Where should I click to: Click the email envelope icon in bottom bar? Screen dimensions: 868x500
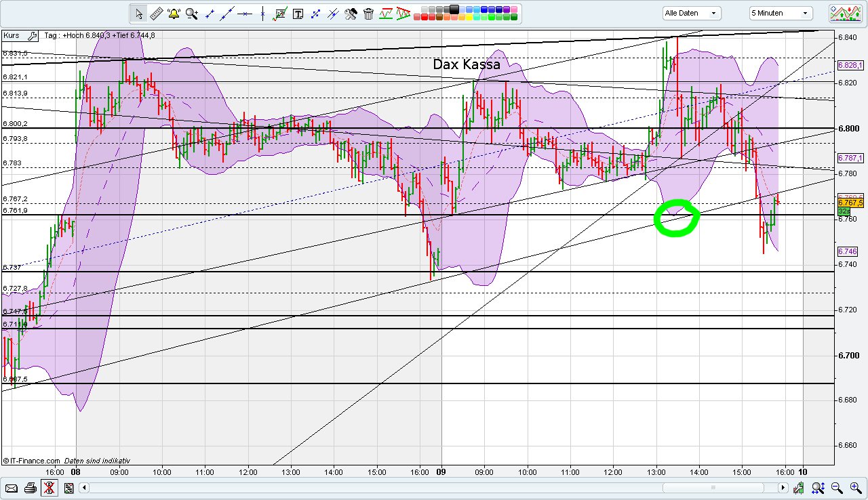[11, 488]
